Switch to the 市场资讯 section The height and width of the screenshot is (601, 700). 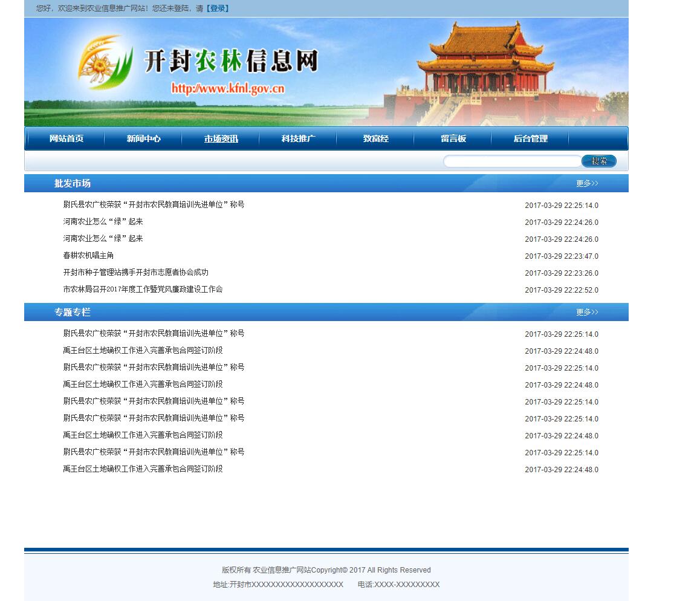221,138
